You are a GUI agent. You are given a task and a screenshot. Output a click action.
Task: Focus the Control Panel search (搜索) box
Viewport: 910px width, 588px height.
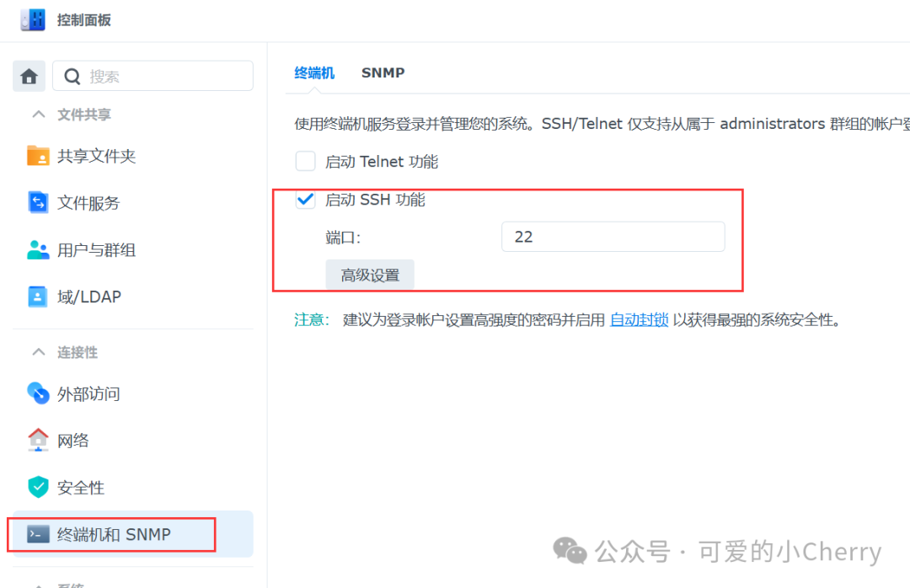click(153, 76)
